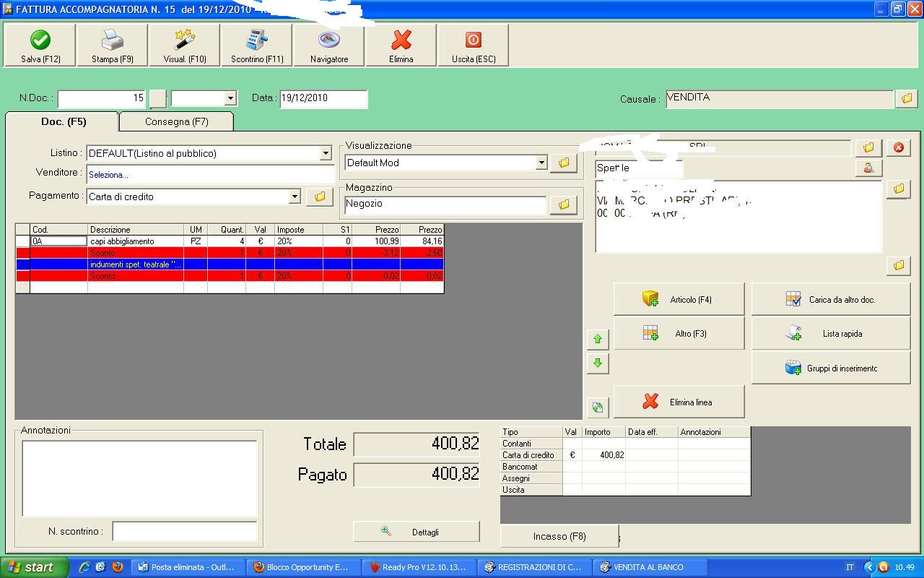
Task: Print document with Stampa (F9)
Action: pos(112,45)
